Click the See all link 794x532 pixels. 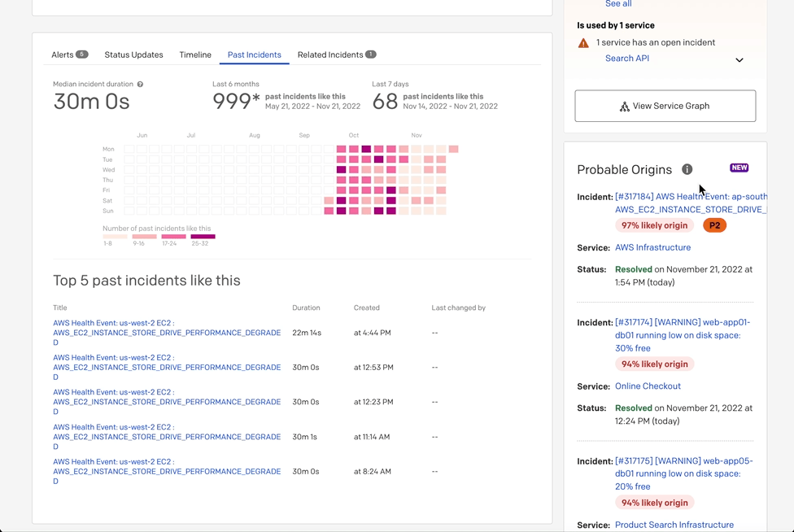tap(618, 3)
